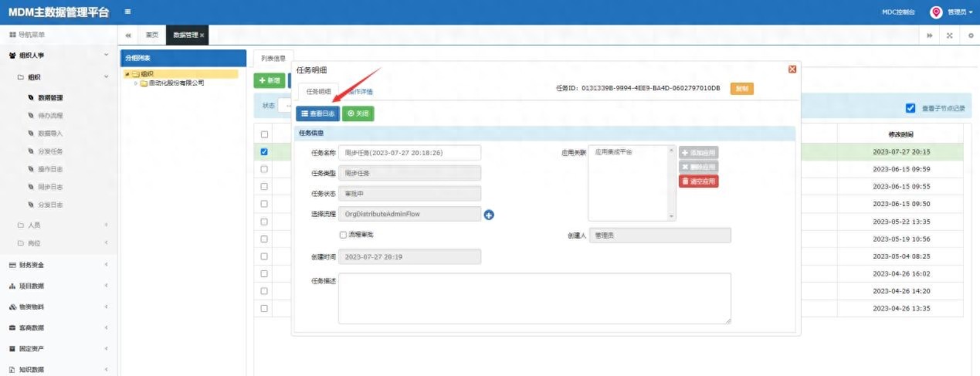Open the 管理员 user dropdown
The height and width of the screenshot is (376, 980).
click(960, 12)
